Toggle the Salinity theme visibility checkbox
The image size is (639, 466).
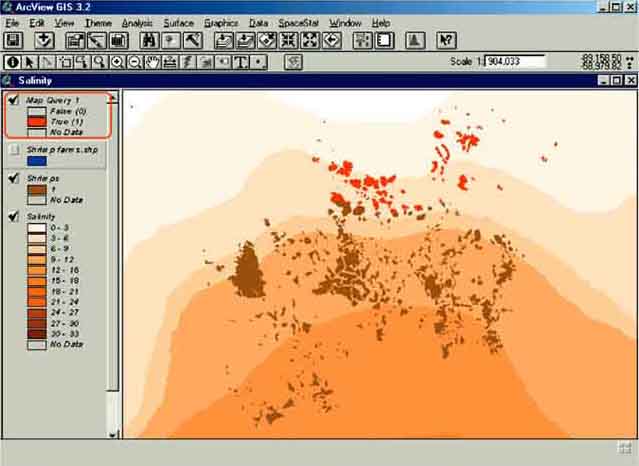pos(14,216)
